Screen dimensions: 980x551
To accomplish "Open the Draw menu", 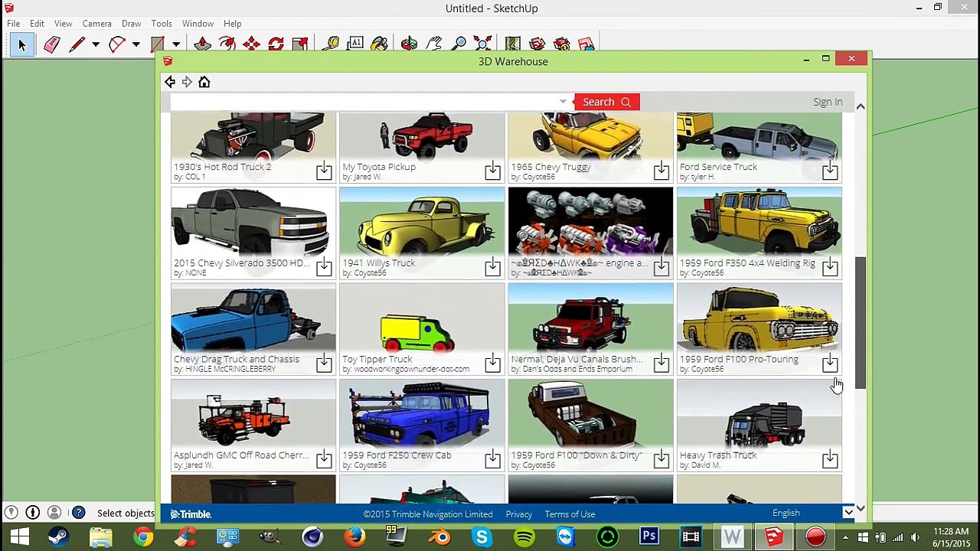I will click(x=131, y=24).
